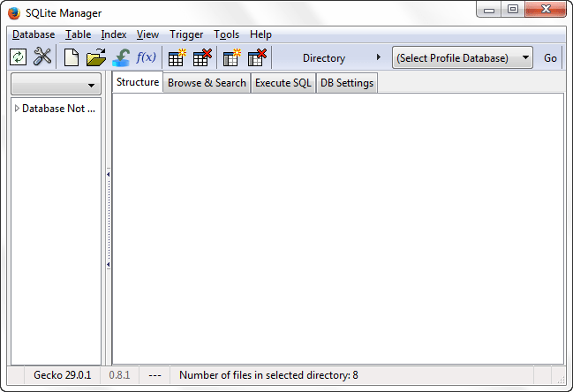573x392 pixels.
Task: Select the Database Not... tree item
Action: [58, 109]
